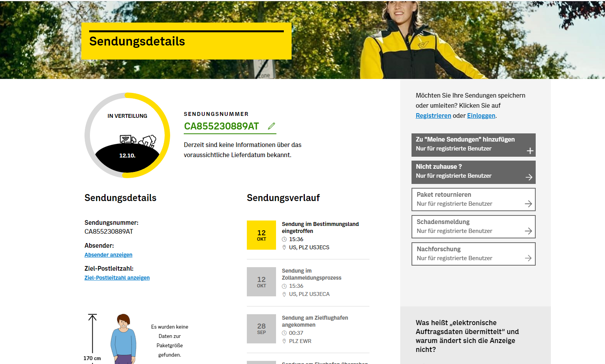Click the arrow icon on 'Nicht zuhause ?'
605x364 pixels.
(x=529, y=177)
